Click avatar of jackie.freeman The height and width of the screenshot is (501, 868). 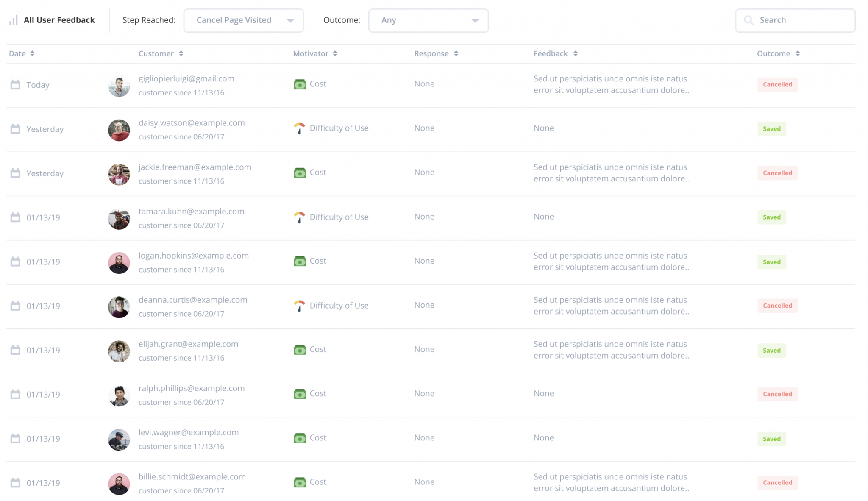coord(119,175)
